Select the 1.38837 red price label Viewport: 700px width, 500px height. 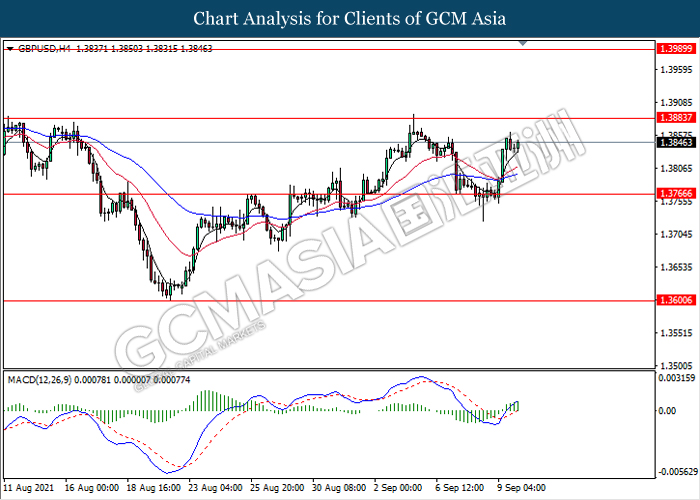coord(677,117)
